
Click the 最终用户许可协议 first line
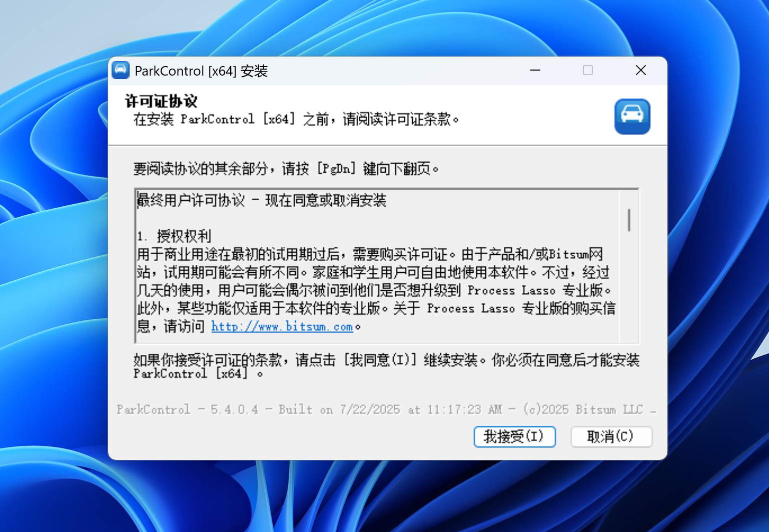[x=262, y=201]
